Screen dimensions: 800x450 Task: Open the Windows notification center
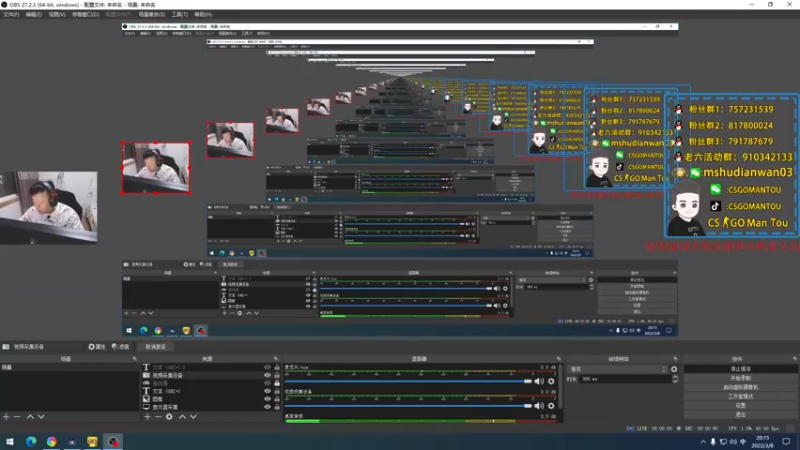[x=786, y=441]
